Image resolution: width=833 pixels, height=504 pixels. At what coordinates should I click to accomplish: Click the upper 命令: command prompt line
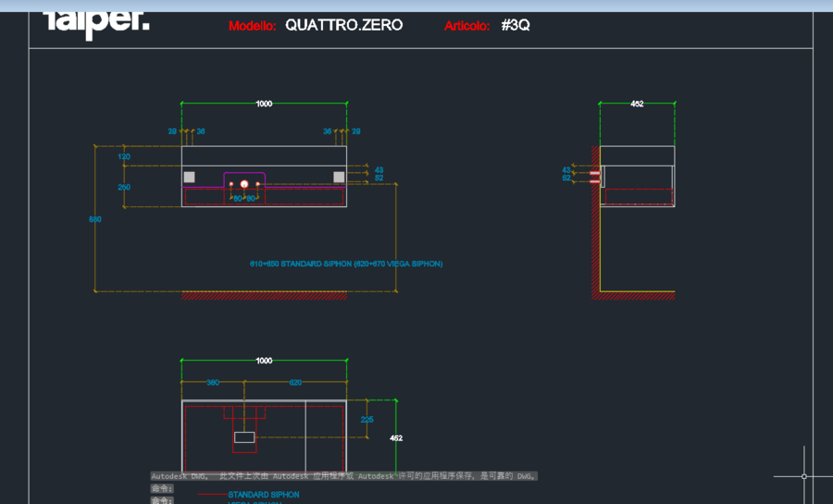click(x=162, y=488)
